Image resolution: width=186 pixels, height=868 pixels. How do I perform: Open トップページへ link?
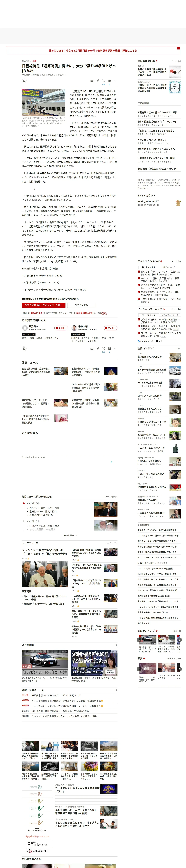[111, 543]
